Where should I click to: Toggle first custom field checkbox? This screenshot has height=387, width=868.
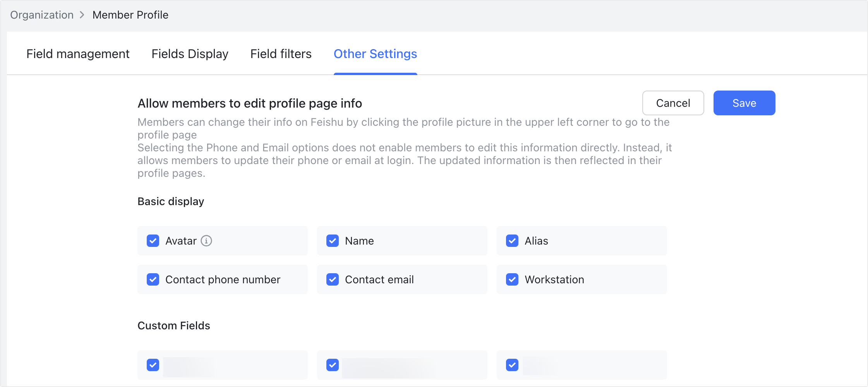pyautogui.click(x=153, y=365)
